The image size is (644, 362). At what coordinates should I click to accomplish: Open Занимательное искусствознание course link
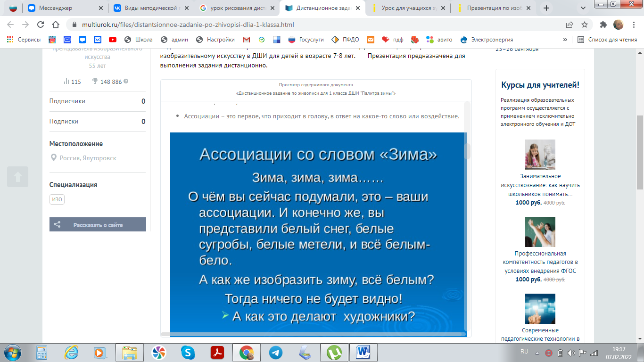[540, 185]
